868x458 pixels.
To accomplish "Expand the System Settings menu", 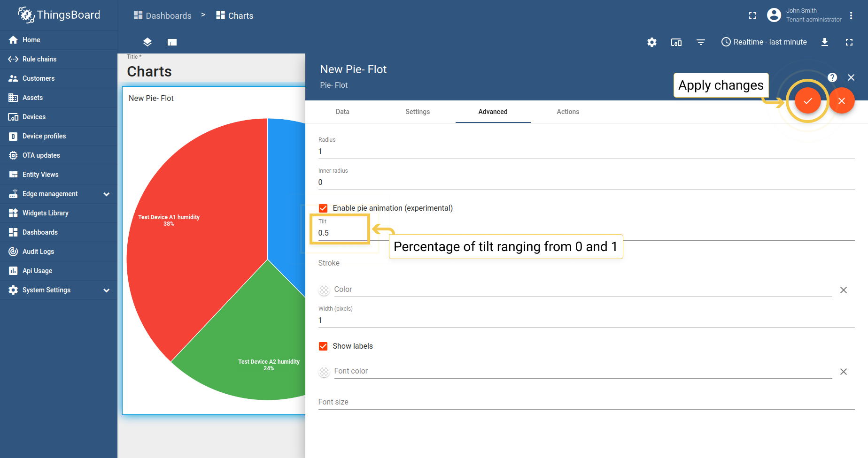I will pyautogui.click(x=106, y=290).
